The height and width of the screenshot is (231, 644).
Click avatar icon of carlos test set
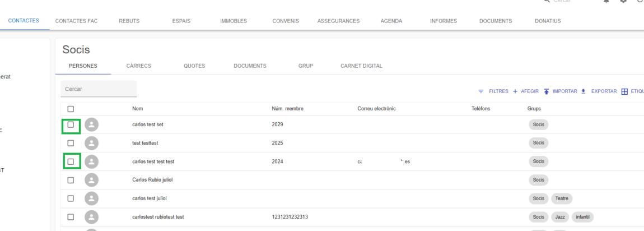coord(92,124)
